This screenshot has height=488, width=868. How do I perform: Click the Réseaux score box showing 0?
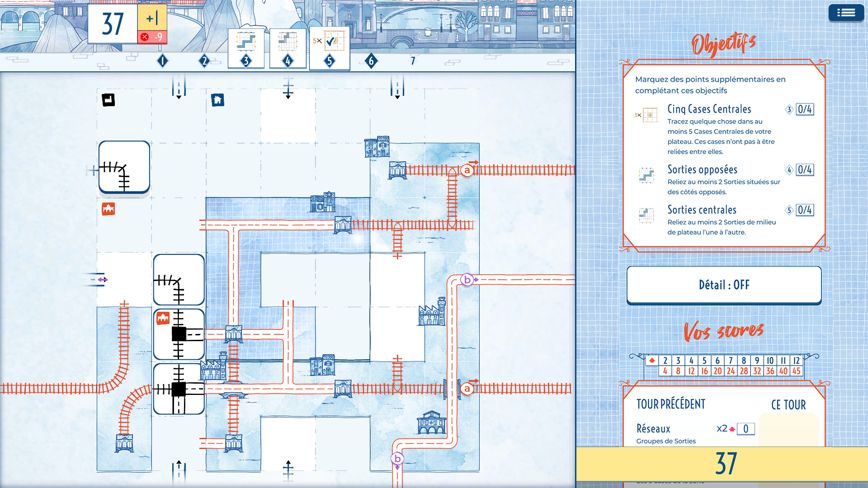pos(745,429)
